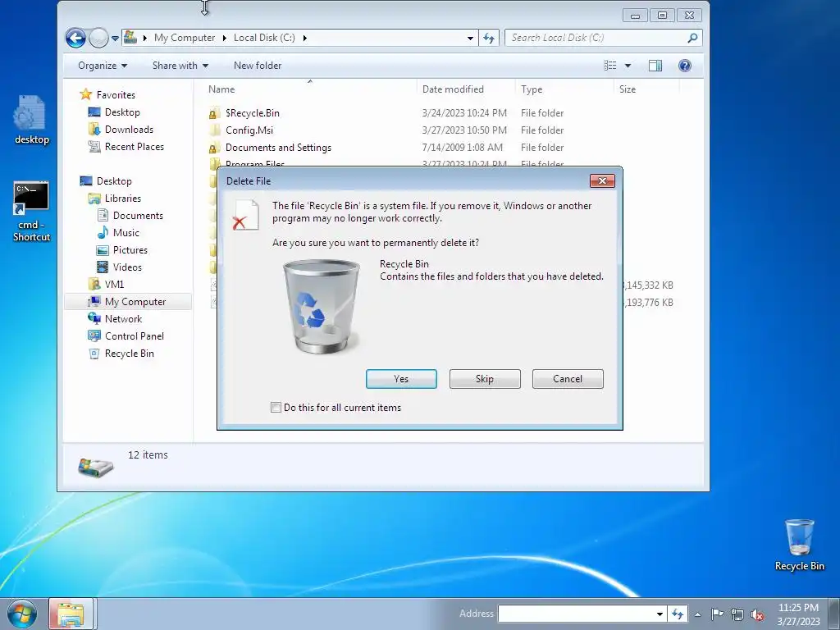Close the Delete File dialog with the X

[602, 181]
